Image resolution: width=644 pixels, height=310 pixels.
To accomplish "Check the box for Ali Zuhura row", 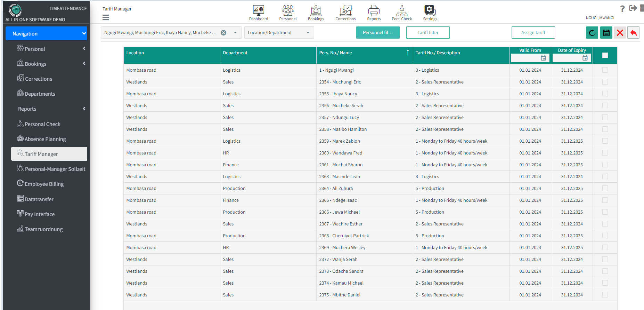I will tap(605, 188).
